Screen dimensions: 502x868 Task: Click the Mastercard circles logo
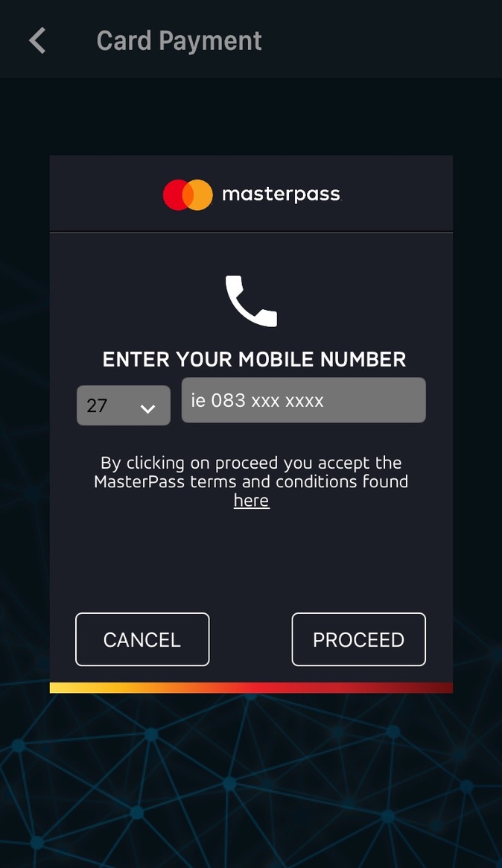coord(188,195)
